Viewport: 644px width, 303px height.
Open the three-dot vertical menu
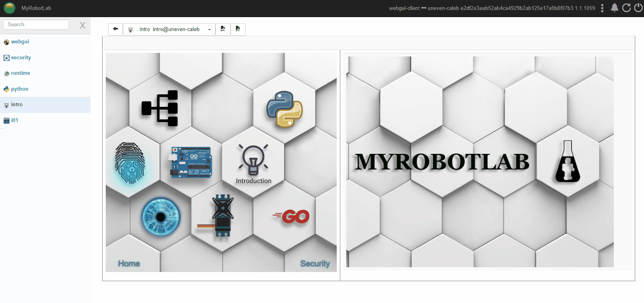[602, 8]
